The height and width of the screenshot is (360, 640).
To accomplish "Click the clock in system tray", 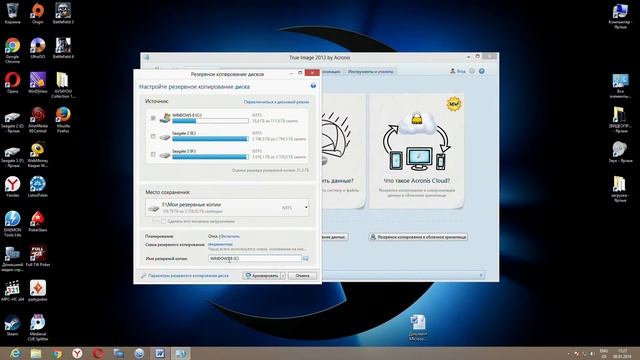I will [x=622, y=353].
